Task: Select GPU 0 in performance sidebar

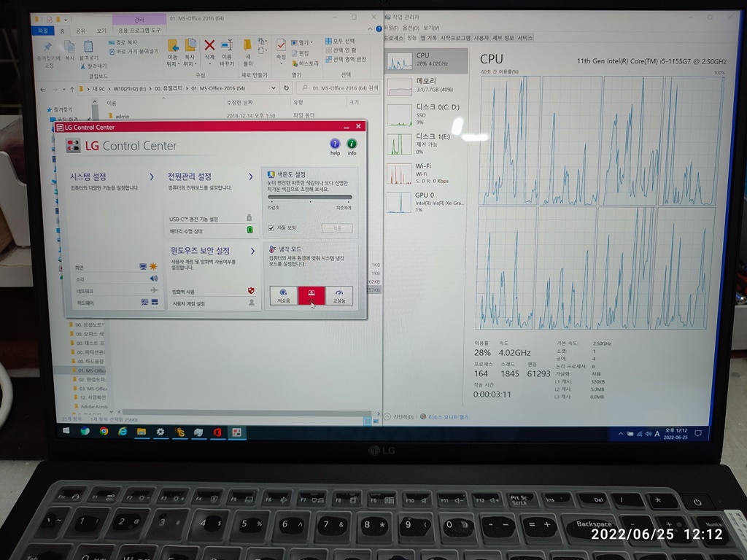Action: [425, 202]
